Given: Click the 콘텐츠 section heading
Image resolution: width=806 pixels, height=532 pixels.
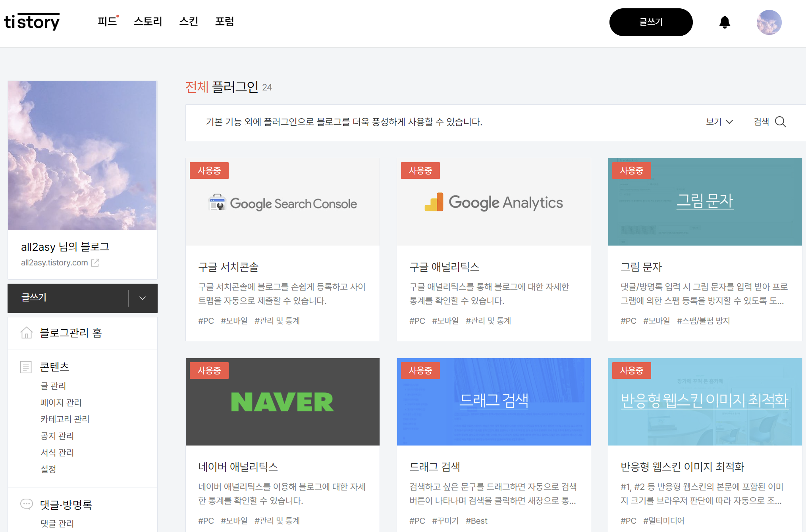Looking at the screenshot, I should pyautogui.click(x=55, y=367).
